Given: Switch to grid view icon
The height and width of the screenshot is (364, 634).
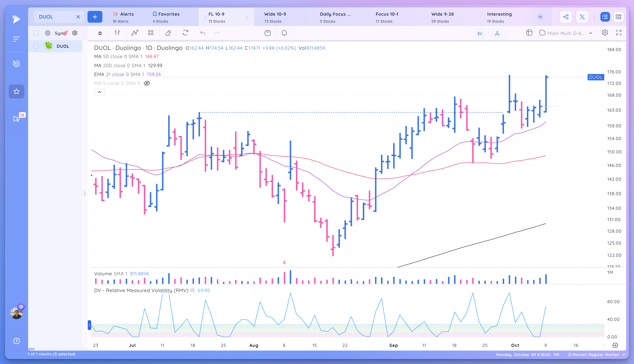Looking at the screenshot, I should click(619, 17).
